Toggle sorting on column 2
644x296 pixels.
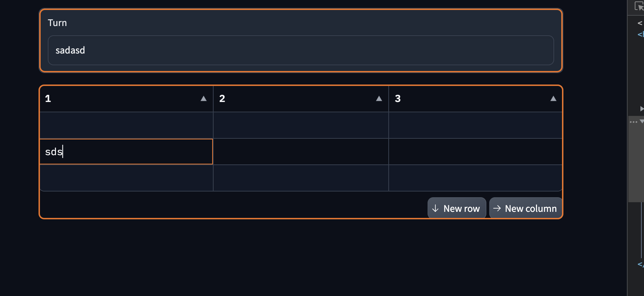379,98
